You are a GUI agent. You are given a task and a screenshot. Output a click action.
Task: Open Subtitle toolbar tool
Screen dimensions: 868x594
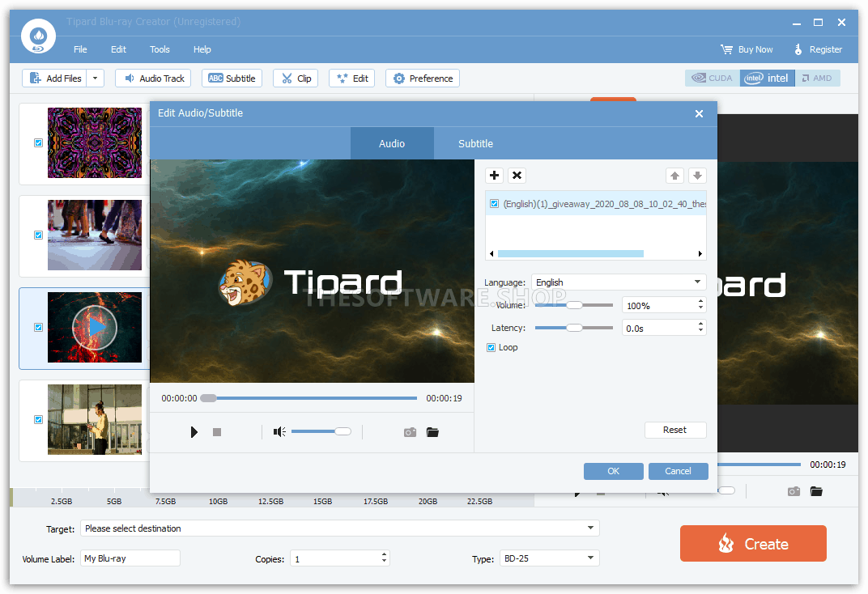pyautogui.click(x=232, y=78)
